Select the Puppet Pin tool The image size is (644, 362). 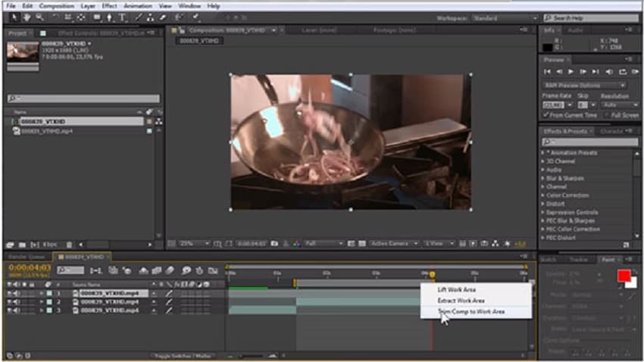(195, 17)
